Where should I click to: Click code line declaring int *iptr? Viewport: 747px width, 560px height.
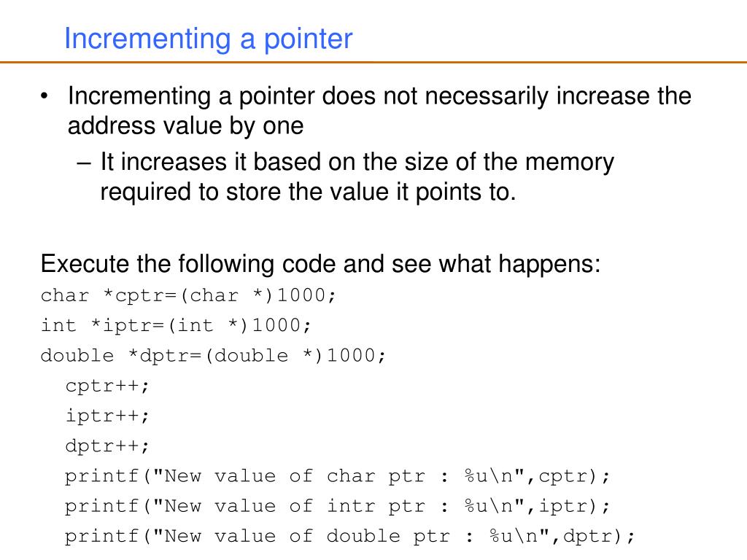click(x=177, y=326)
